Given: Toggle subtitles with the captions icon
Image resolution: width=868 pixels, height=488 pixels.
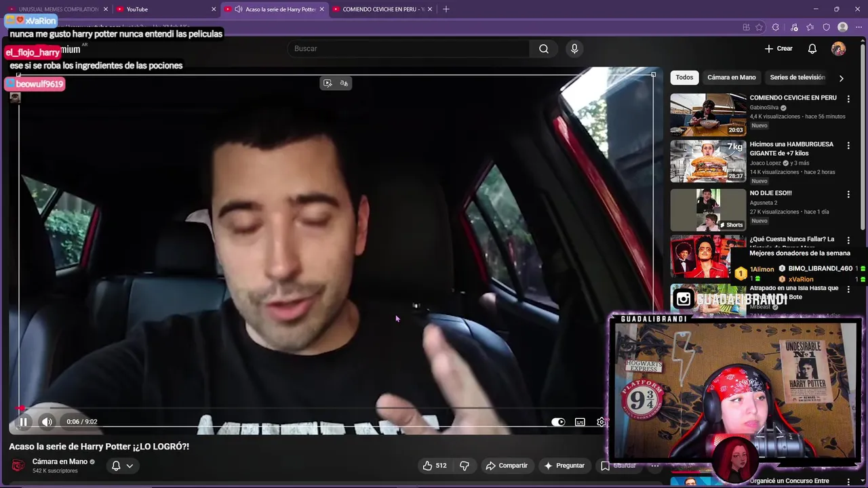Looking at the screenshot, I should (580, 422).
